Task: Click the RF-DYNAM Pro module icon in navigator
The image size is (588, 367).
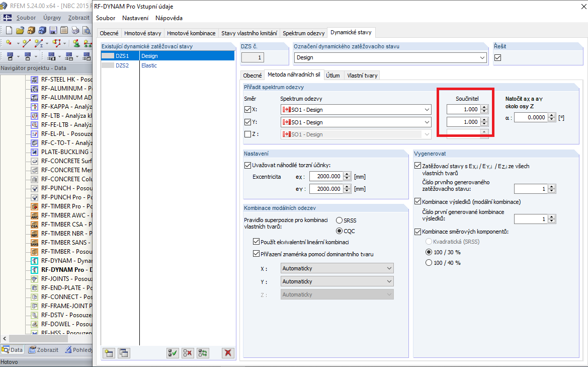Action: click(x=35, y=270)
